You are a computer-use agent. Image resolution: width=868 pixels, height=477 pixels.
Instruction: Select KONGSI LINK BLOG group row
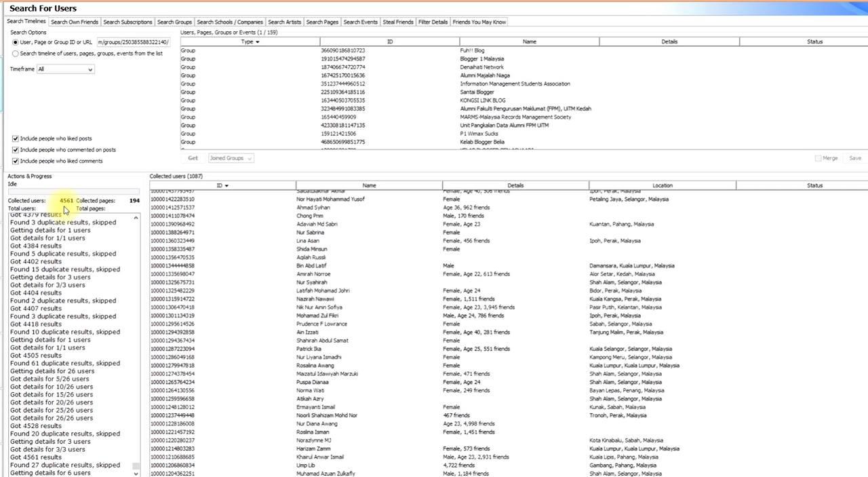(524, 100)
